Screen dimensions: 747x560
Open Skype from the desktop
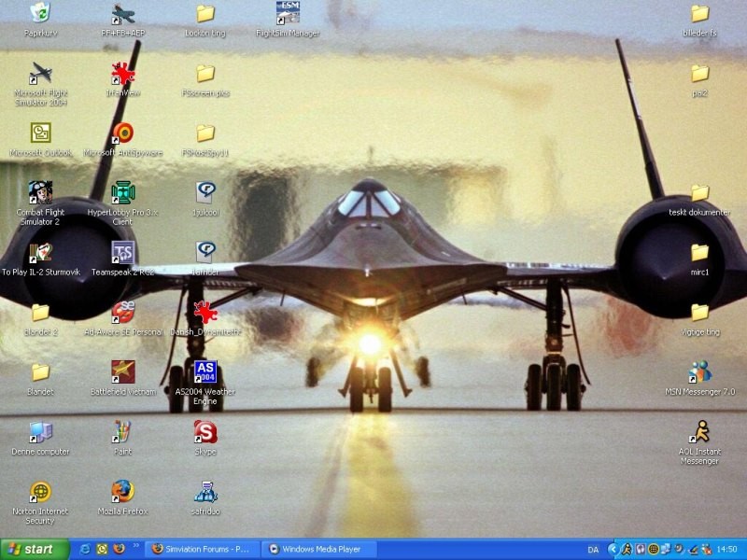[x=205, y=432]
